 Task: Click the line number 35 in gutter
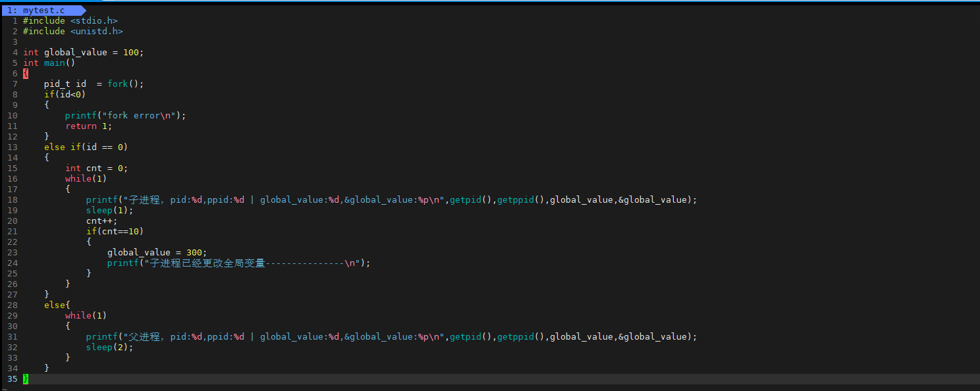point(13,379)
